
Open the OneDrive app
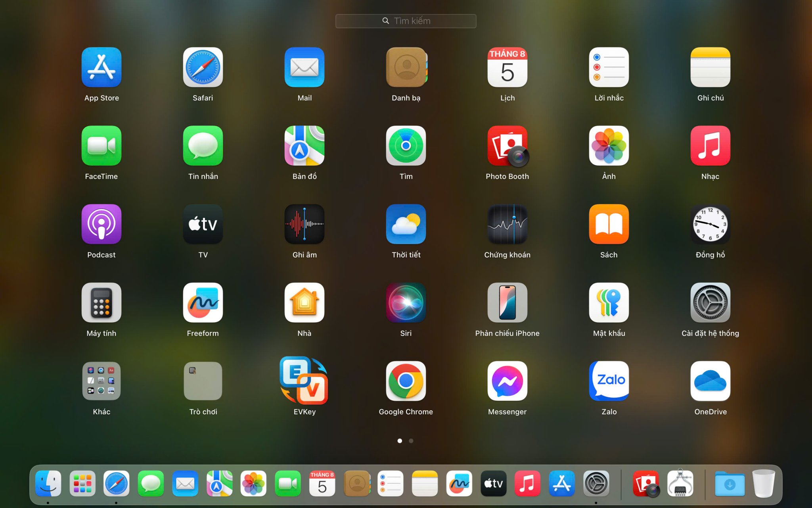[710, 381]
